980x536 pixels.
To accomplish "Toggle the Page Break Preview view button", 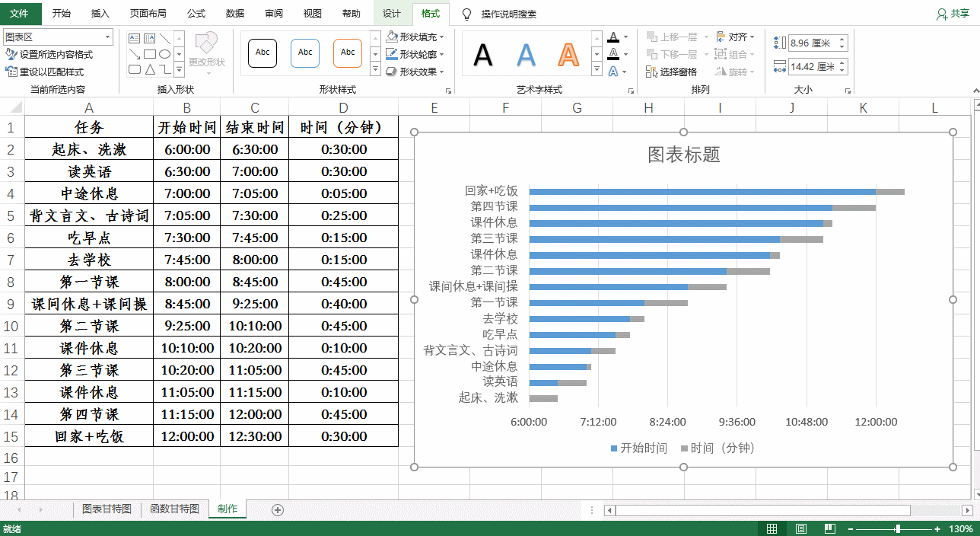I will pyautogui.click(x=829, y=528).
